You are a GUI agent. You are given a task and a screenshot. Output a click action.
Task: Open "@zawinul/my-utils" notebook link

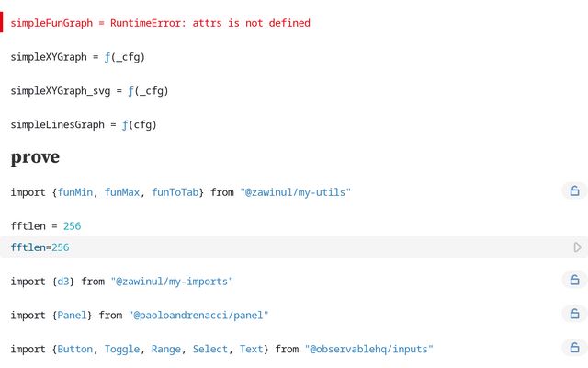tap(296, 192)
